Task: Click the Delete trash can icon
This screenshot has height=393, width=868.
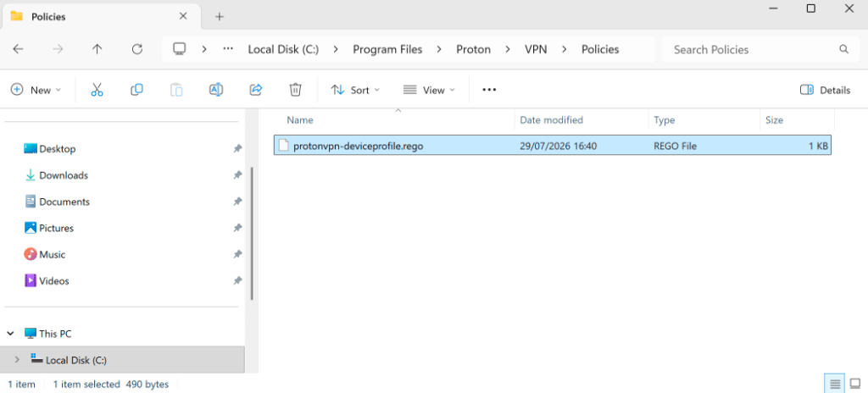Action: pyautogui.click(x=296, y=90)
